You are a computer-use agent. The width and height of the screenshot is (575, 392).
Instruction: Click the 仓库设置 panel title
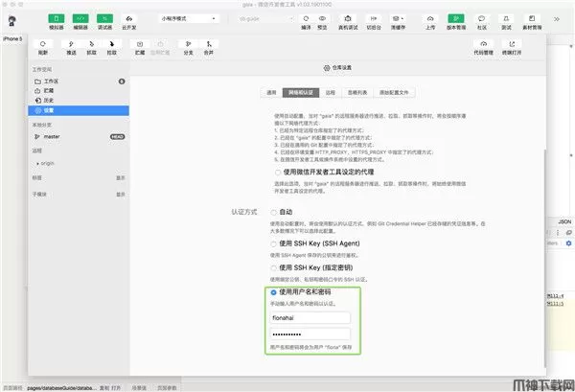tap(337, 68)
